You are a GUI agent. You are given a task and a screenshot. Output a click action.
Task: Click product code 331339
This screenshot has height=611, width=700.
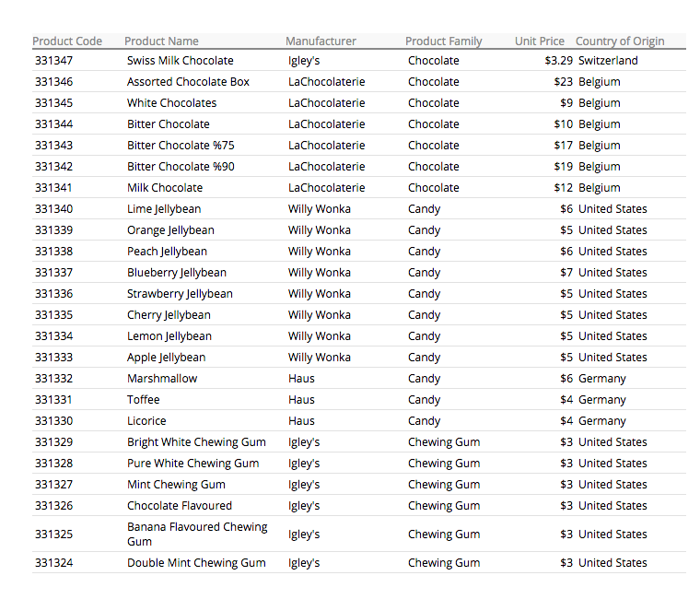(x=54, y=230)
